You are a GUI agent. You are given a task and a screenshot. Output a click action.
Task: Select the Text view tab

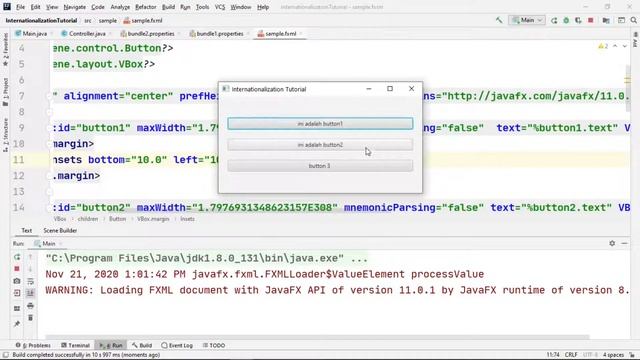[27, 231]
